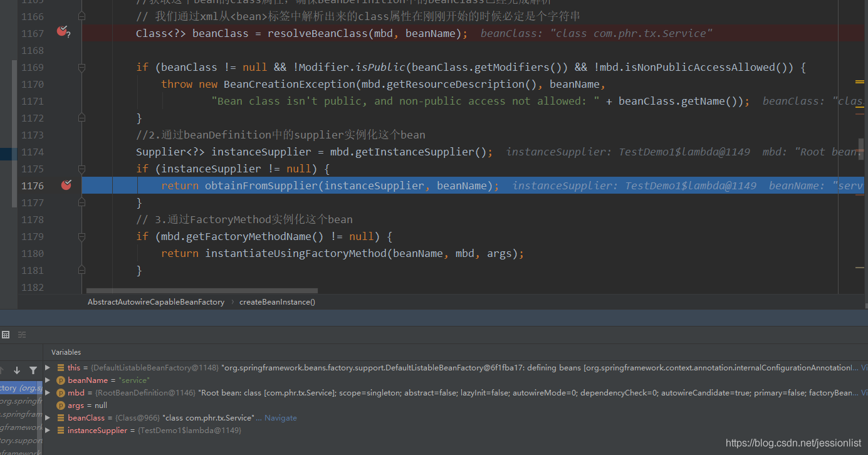Click the conditional breakpoint on line 1167
The height and width of the screenshot is (455, 868).
click(62, 31)
